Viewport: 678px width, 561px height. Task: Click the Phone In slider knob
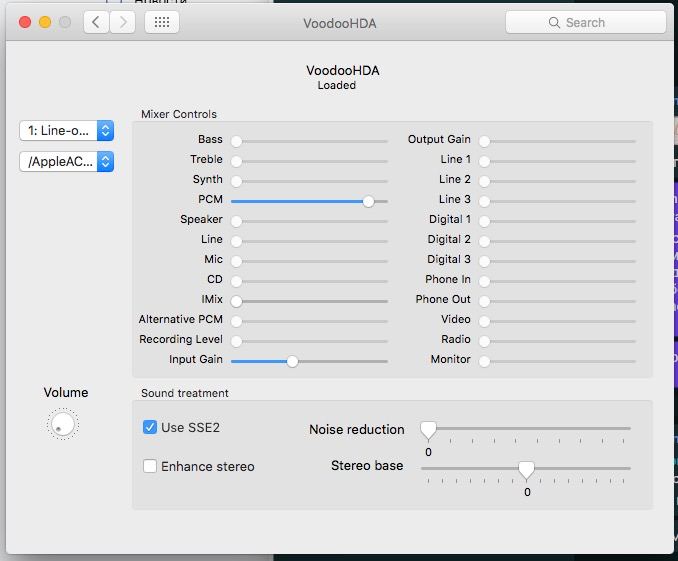pyautogui.click(x=484, y=281)
